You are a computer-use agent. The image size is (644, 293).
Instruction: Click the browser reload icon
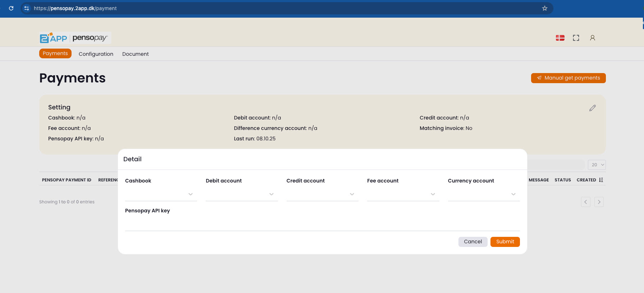[11, 8]
